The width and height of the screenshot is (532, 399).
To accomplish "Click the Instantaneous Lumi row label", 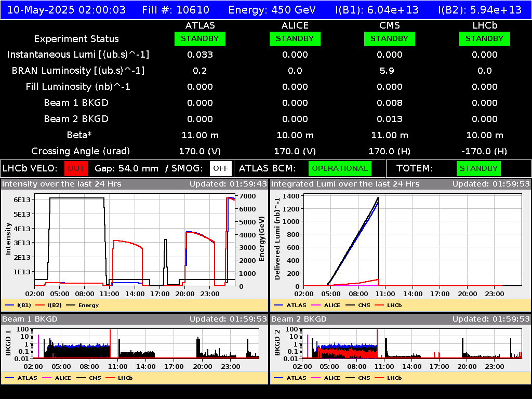I will pos(78,55).
